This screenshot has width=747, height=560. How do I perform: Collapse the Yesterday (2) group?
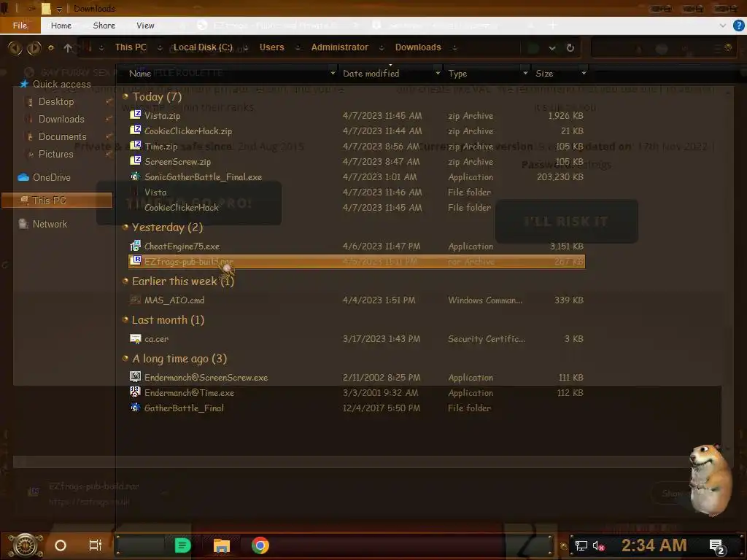pyautogui.click(x=125, y=227)
